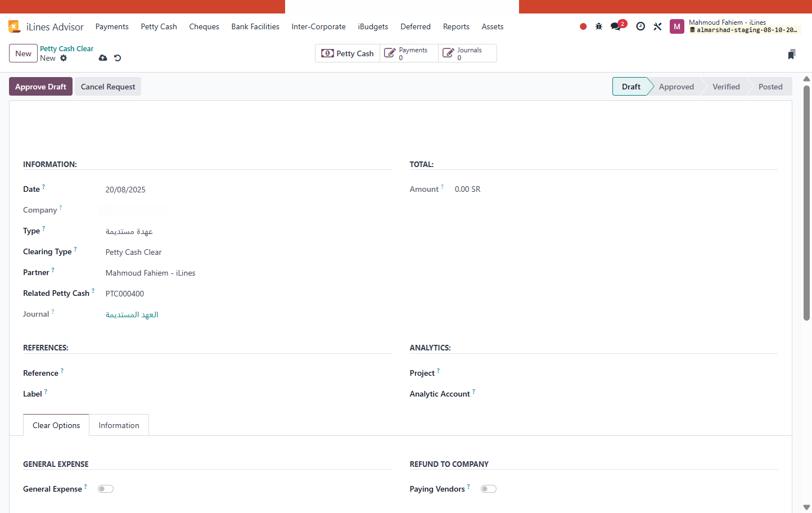
Task: Select the Verified status stage
Action: coord(726,87)
